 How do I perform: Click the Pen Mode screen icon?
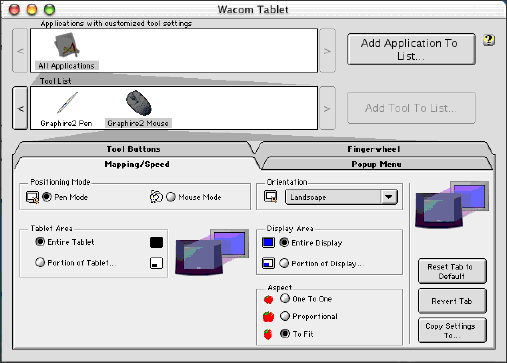click(32, 197)
